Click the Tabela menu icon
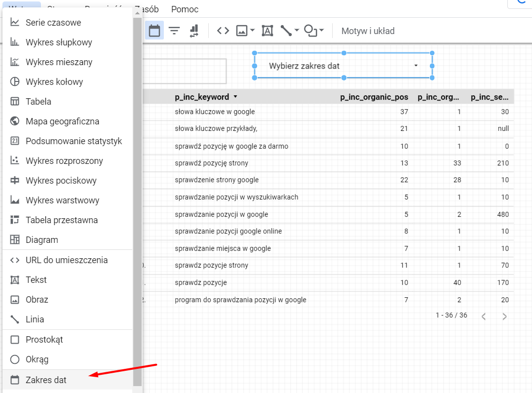 (x=15, y=102)
